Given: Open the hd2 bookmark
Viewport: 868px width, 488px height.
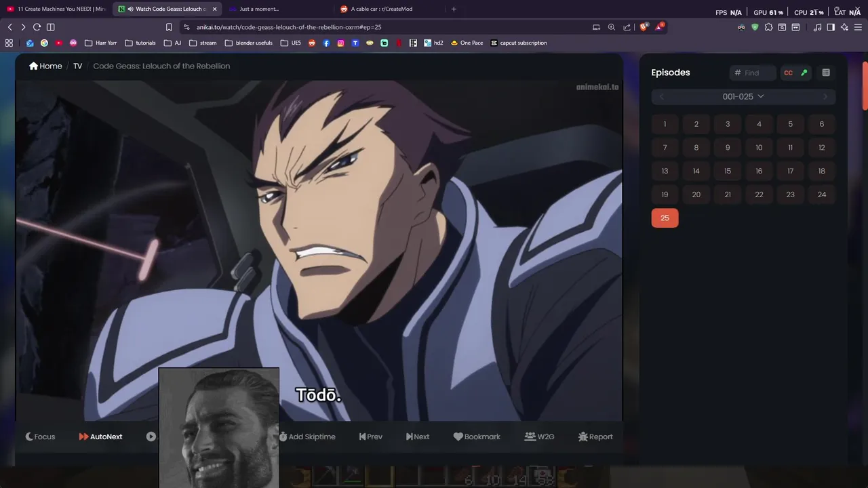Looking at the screenshot, I should 433,43.
